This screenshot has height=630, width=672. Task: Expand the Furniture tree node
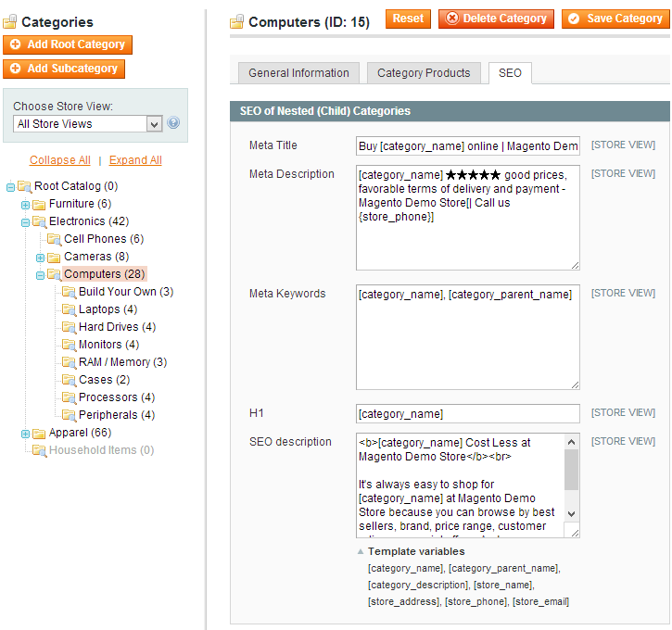[25, 205]
